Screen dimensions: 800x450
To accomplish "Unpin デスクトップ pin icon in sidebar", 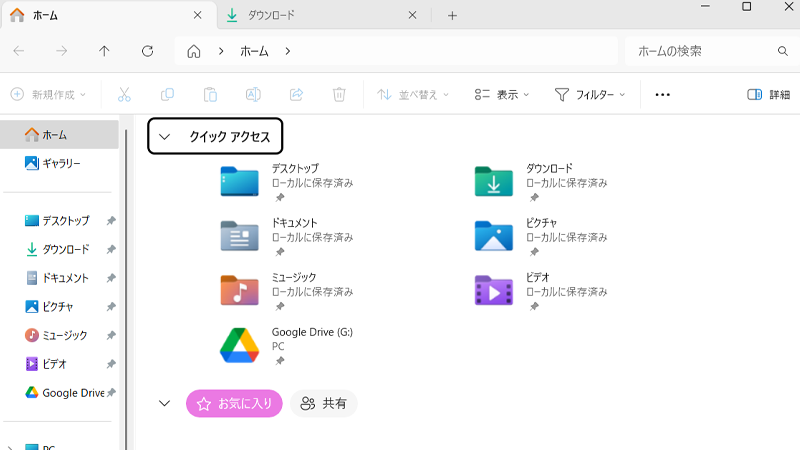I will click(x=111, y=221).
